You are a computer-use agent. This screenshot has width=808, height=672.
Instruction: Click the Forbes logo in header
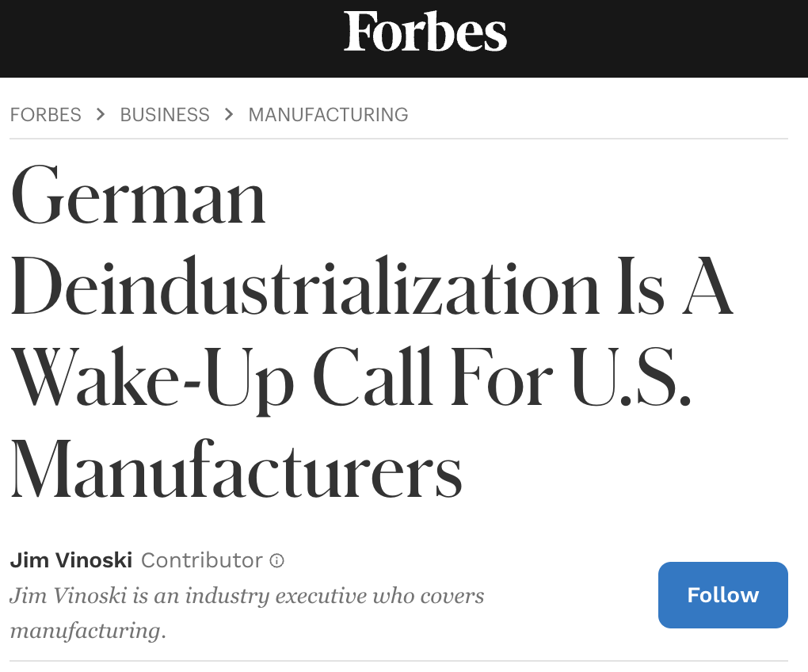pos(425,33)
